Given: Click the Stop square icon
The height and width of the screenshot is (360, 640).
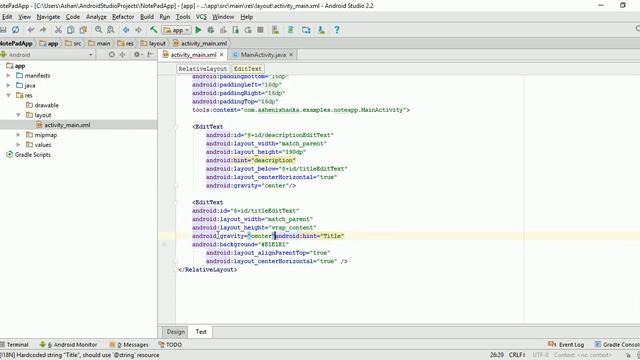Looking at the screenshot, I should pyautogui.click(x=260, y=30).
